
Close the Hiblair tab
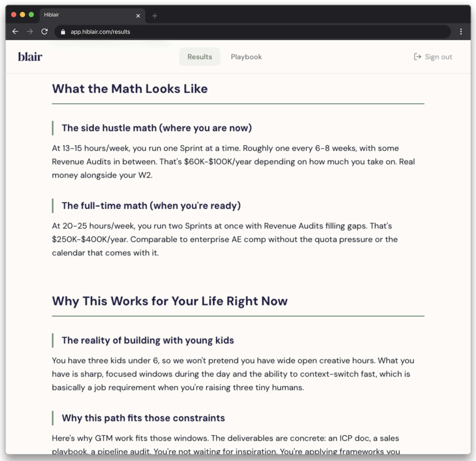pos(138,16)
